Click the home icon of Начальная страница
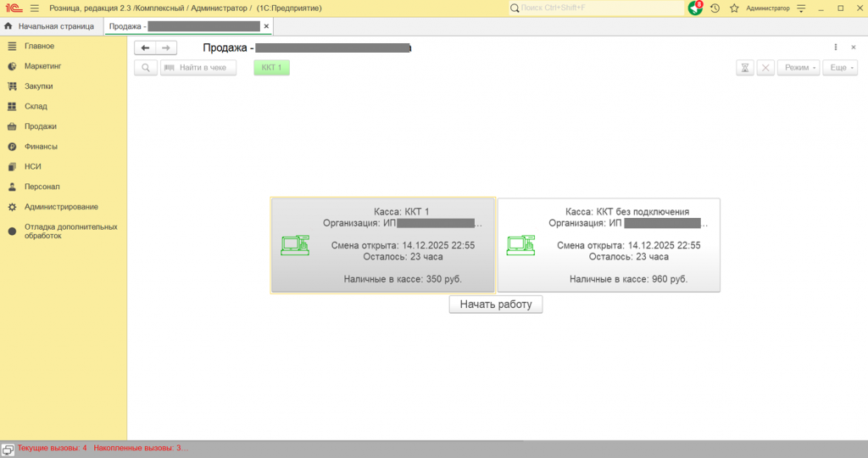Image resolution: width=868 pixels, height=458 pixels. pyautogui.click(x=8, y=26)
